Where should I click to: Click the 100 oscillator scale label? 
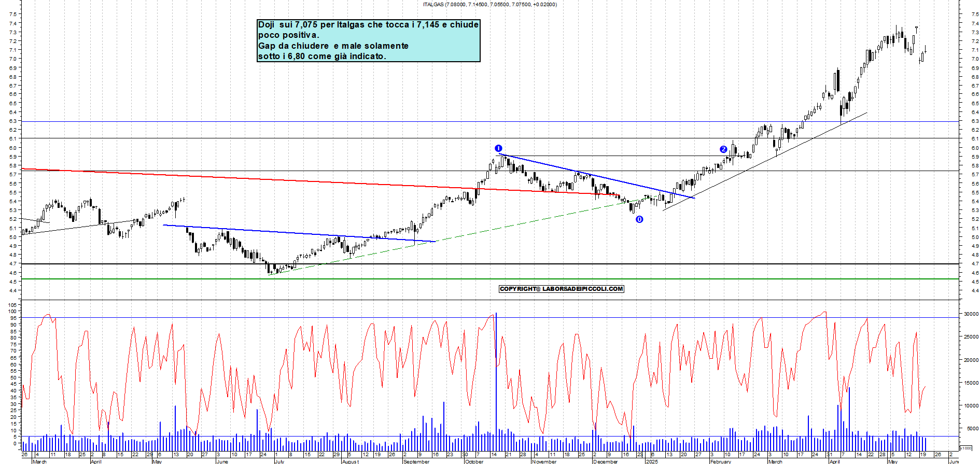coord(13,312)
